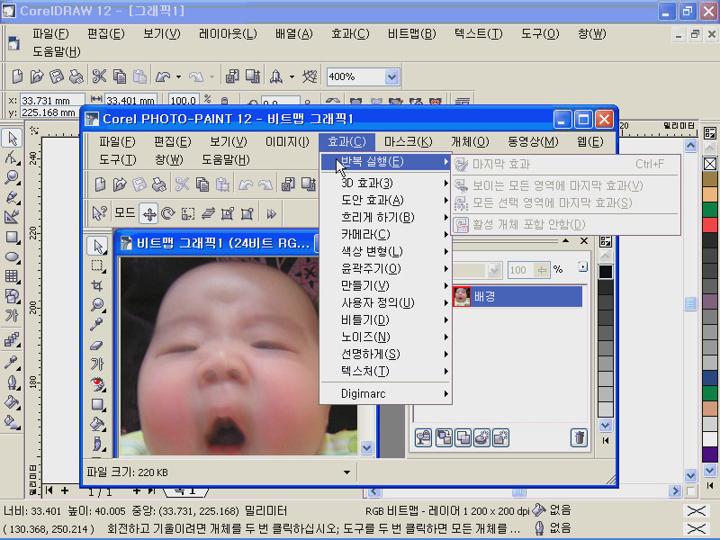Screen dimensions: 720x540
Task: Pick the red swatch in CorelDRAW palette
Action: (x=710, y=225)
